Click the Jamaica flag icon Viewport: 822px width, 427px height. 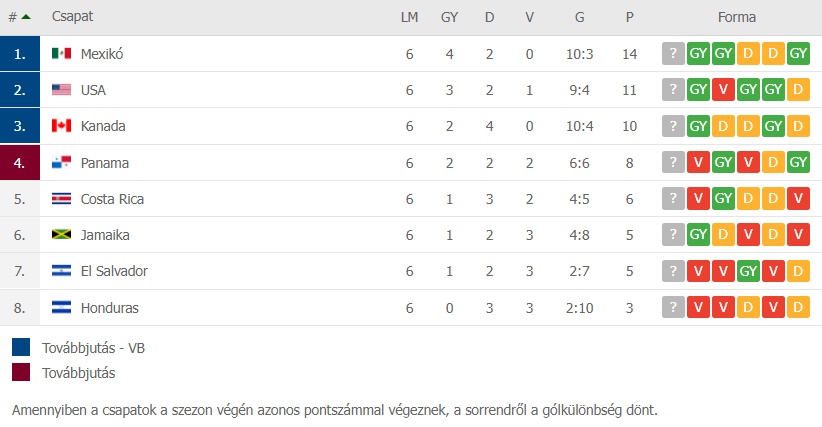click(61, 235)
